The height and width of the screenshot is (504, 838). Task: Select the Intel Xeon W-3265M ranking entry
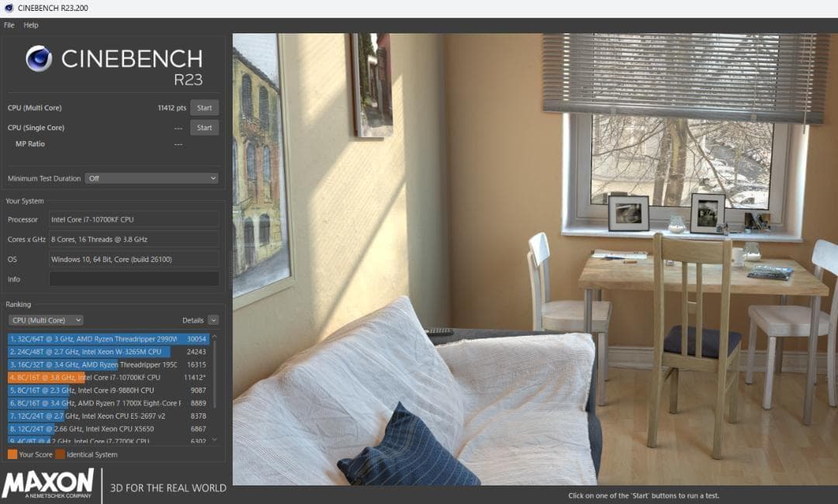(x=109, y=352)
